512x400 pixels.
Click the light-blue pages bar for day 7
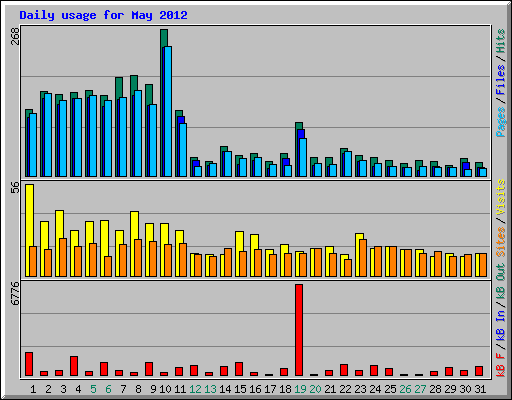click(x=123, y=137)
